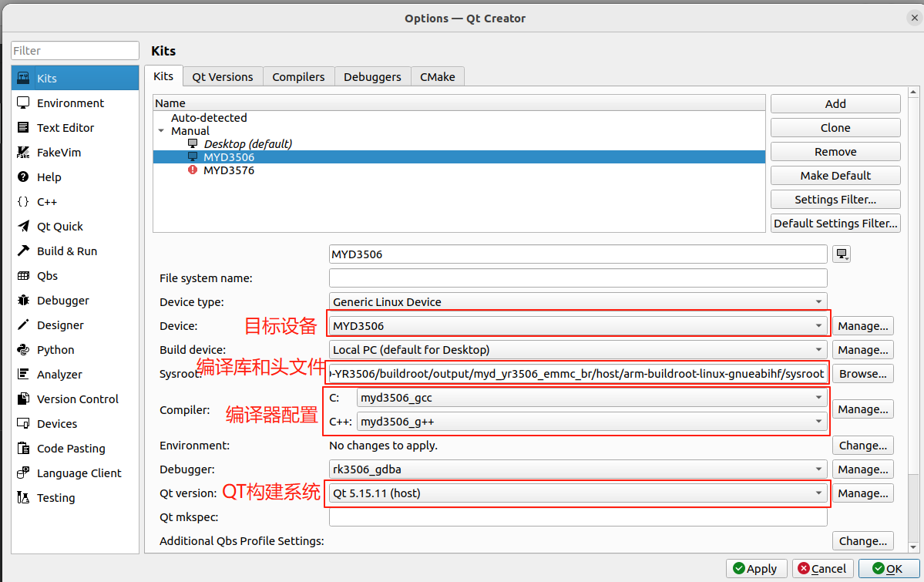924x582 pixels.
Task: Open the C++ compiler myd3506_g++ dropdown
Action: pyautogui.click(x=592, y=422)
